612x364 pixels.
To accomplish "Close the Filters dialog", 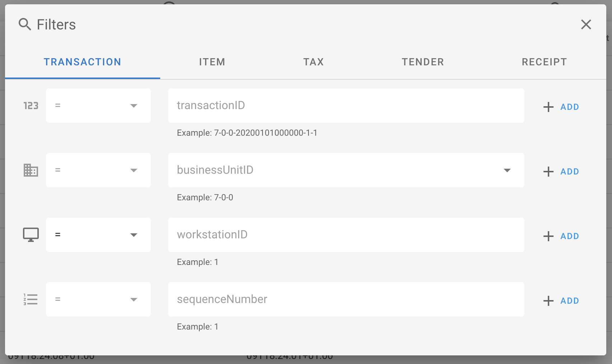I will point(586,24).
